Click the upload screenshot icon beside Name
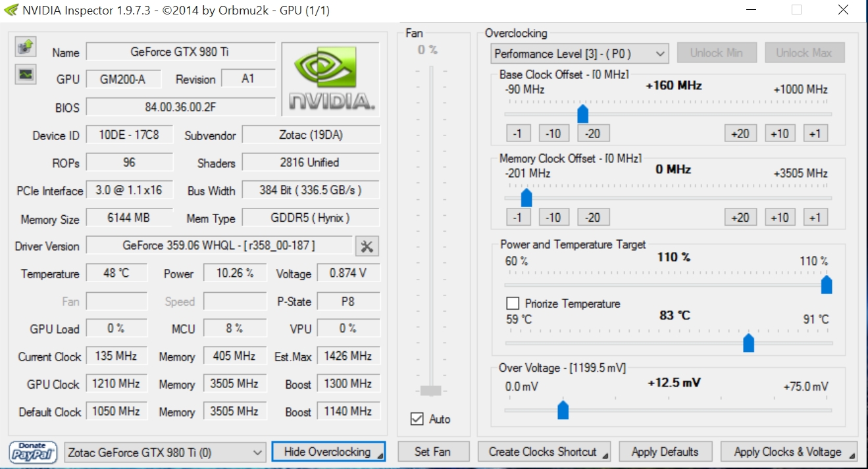The width and height of the screenshot is (868, 469). [25, 47]
